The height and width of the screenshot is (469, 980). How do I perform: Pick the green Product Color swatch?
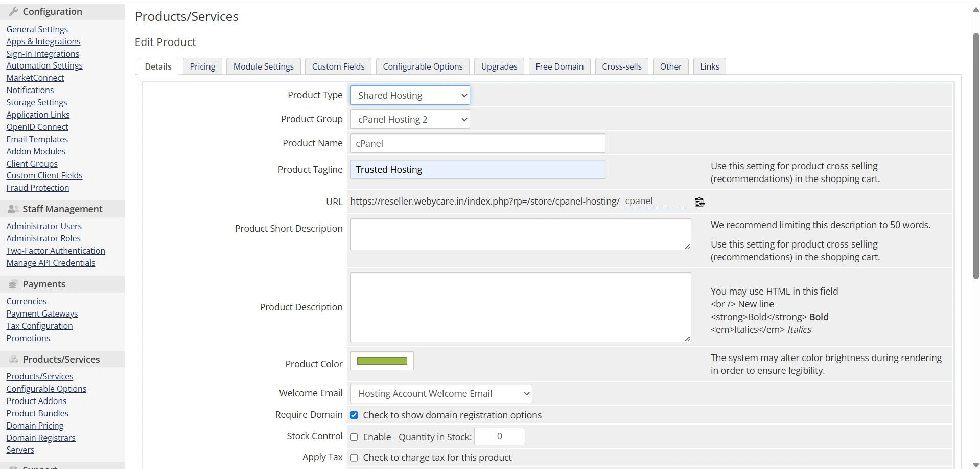pos(382,361)
